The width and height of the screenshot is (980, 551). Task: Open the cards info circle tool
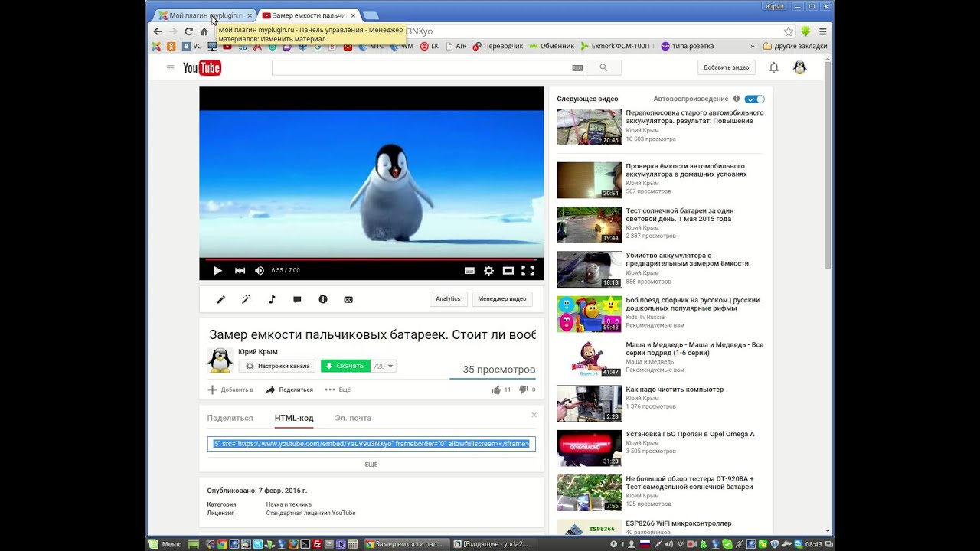coord(323,299)
